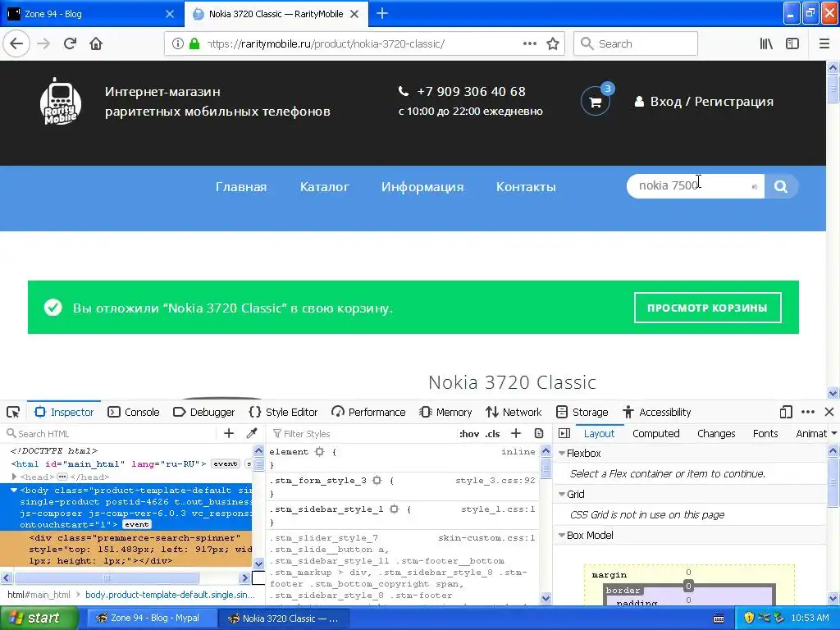Add a new CSS rule with plus icon

tap(516, 433)
